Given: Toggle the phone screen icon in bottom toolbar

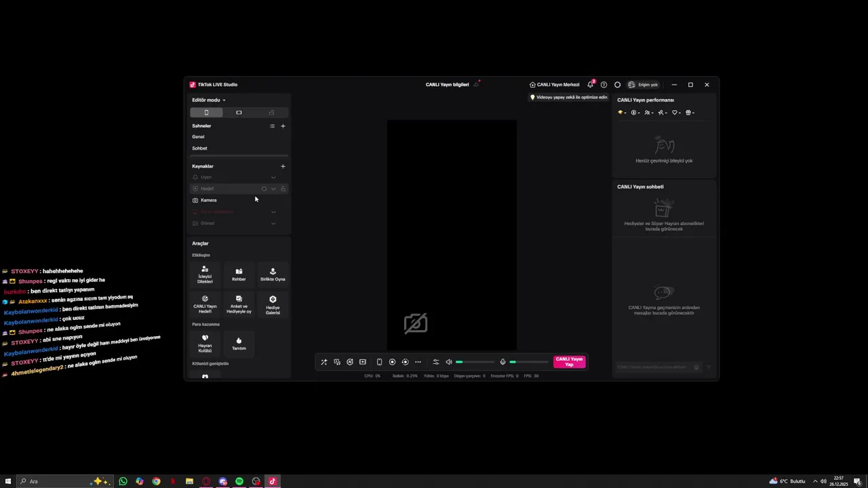Looking at the screenshot, I should (379, 362).
